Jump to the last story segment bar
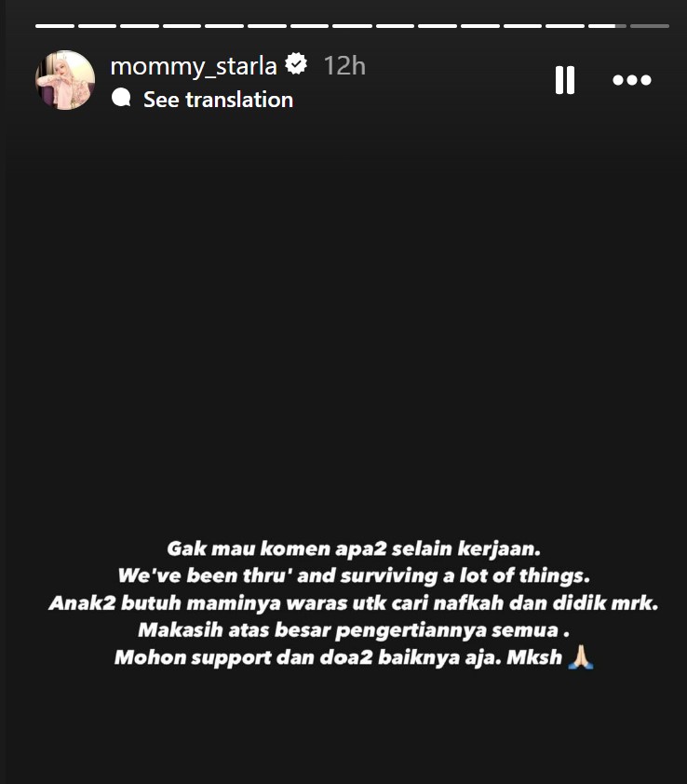Screen dimensions: 687x784 [650, 25]
